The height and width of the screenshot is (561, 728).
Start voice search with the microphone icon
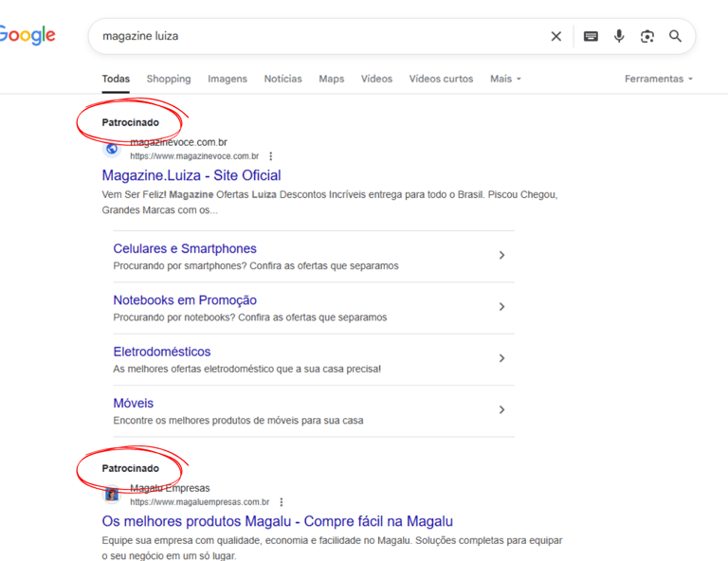[x=619, y=36]
